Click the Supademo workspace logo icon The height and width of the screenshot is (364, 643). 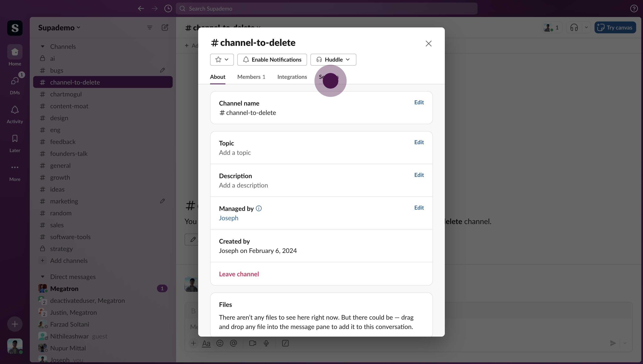point(15,28)
